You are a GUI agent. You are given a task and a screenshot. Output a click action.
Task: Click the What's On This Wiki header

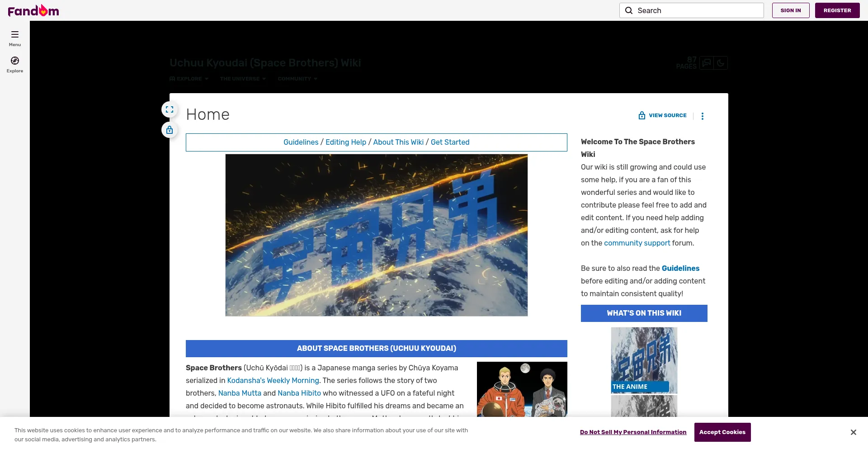point(644,313)
